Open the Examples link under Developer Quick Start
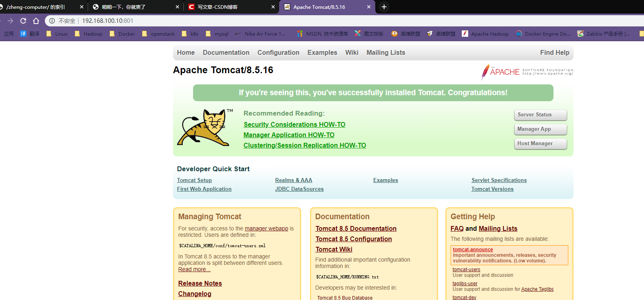Viewport: 644px width, 300px height. click(386, 180)
